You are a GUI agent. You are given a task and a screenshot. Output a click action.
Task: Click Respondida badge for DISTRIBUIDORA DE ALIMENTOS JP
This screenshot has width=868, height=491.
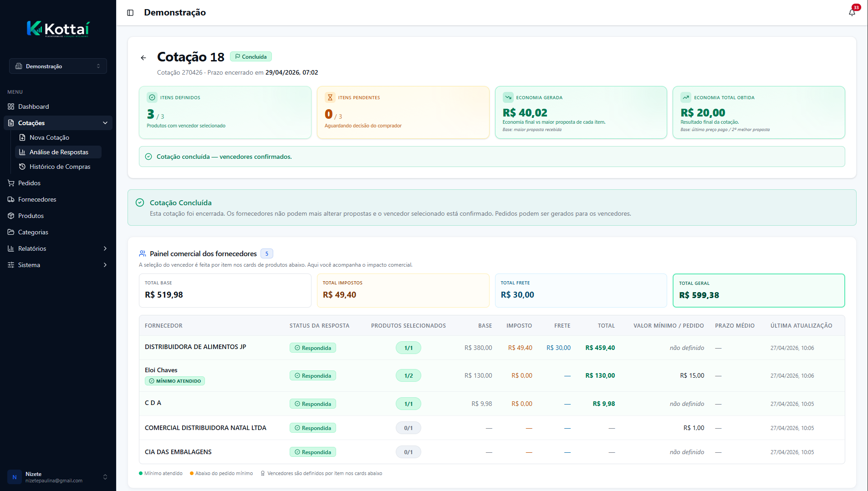pyautogui.click(x=313, y=348)
